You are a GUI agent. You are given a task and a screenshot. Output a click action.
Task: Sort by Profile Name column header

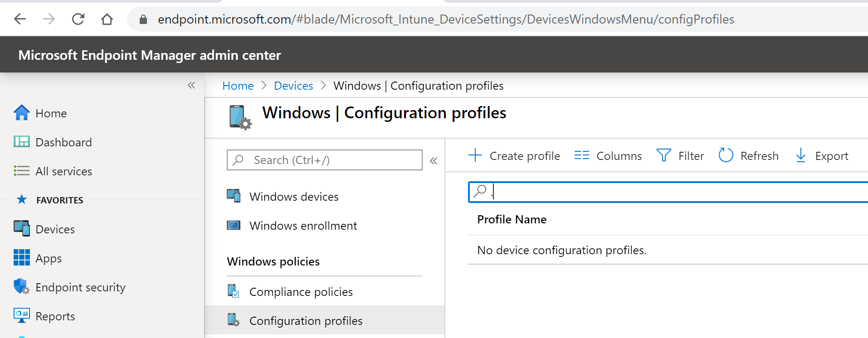512,219
